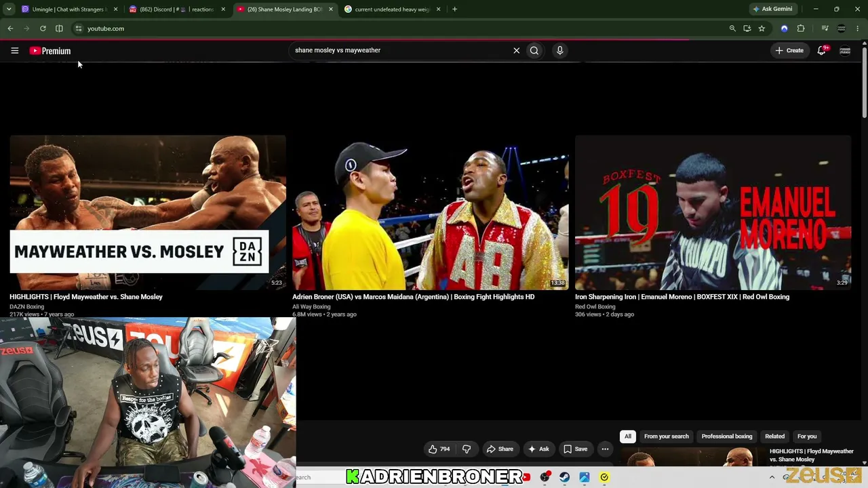Screen dimensions: 868x488
Task: Dislike the video
Action: tap(467, 449)
